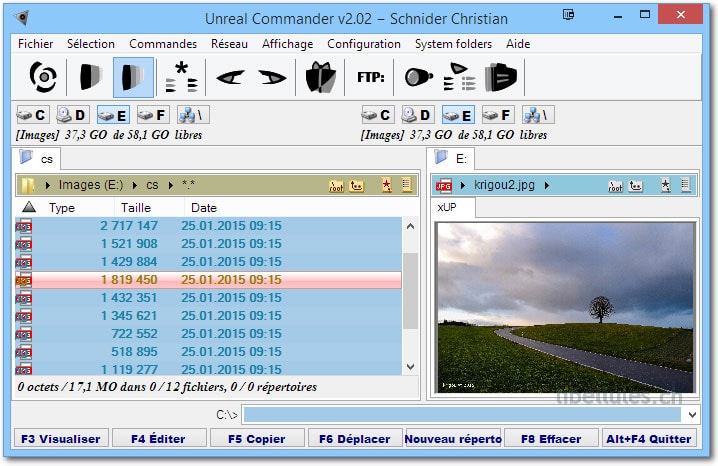The width and height of the screenshot is (718, 466).
Task: Go to root folder in left path bar
Action: click(x=336, y=185)
